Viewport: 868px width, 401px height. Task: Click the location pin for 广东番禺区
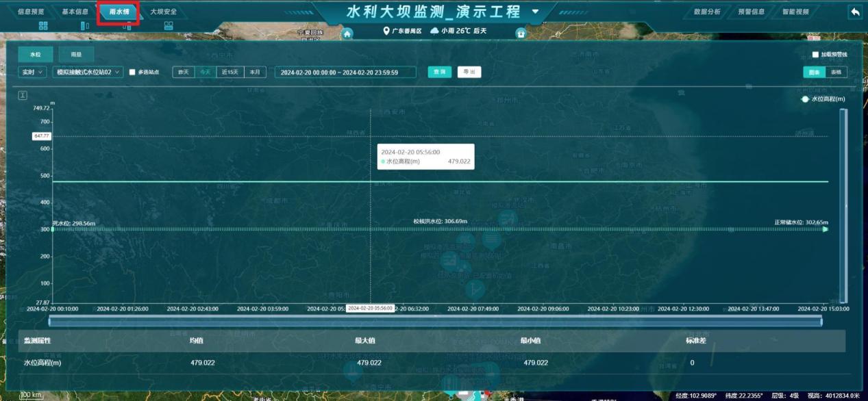pos(386,31)
